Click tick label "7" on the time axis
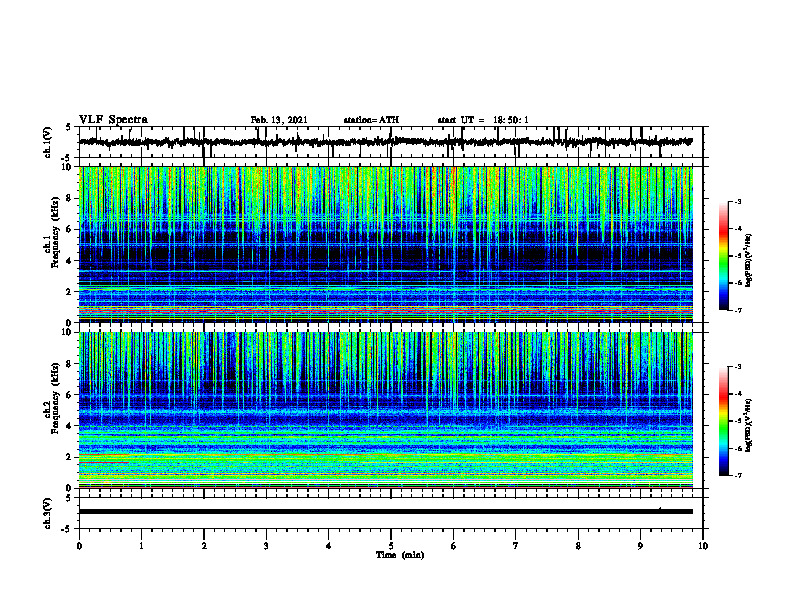The width and height of the screenshot is (792, 612). 516,546
